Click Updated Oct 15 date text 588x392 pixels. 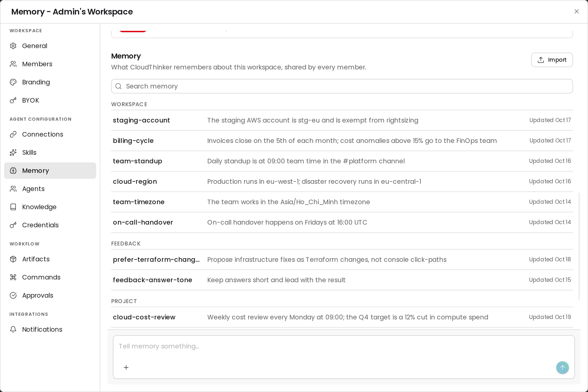550,280
